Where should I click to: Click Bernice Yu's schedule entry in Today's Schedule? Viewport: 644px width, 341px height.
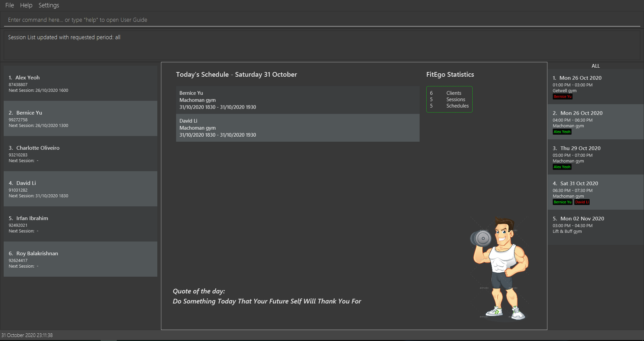(x=298, y=100)
